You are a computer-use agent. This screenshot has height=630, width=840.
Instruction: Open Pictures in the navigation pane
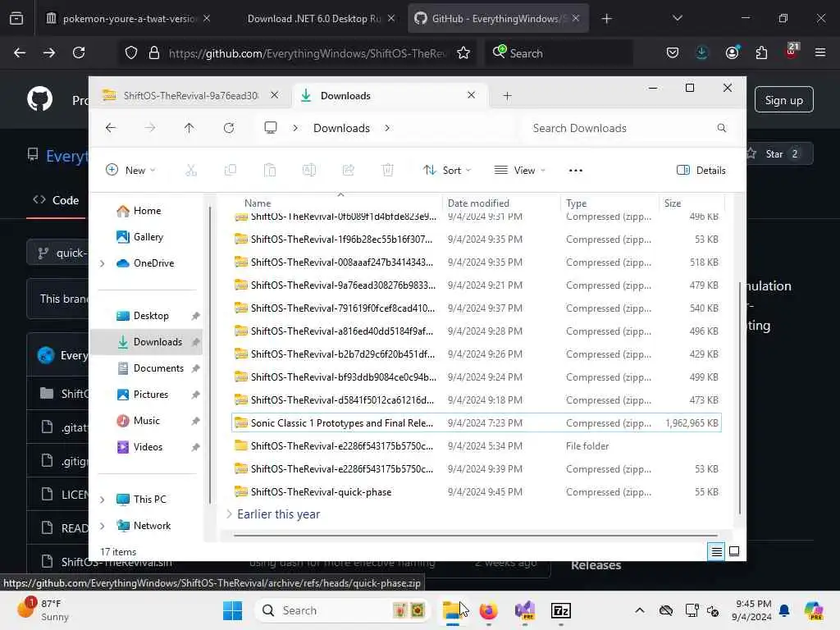click(151, 395)
